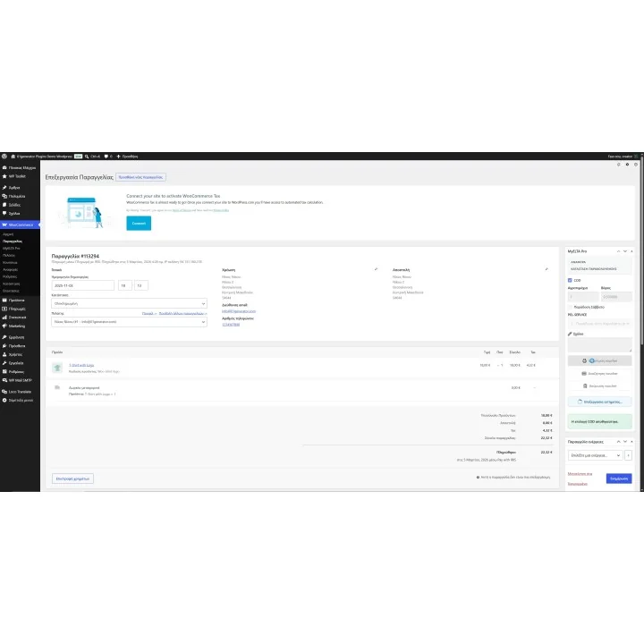Open the search icon in admin bar
The image size is (644, 644).
coord(87,156)
